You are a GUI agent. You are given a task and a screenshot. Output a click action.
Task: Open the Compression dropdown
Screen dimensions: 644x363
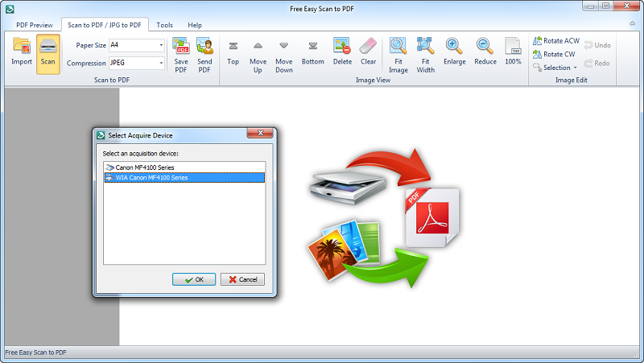(x=161, y=63)
